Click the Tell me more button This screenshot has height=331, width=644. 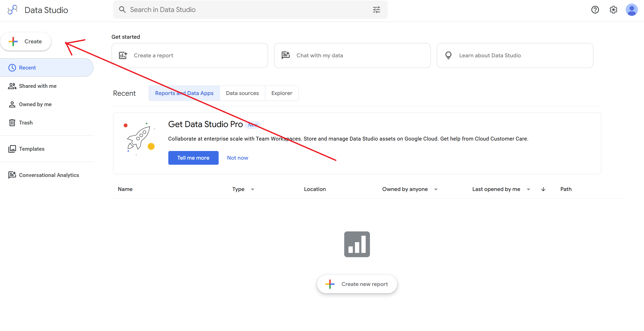coord(193,158)
